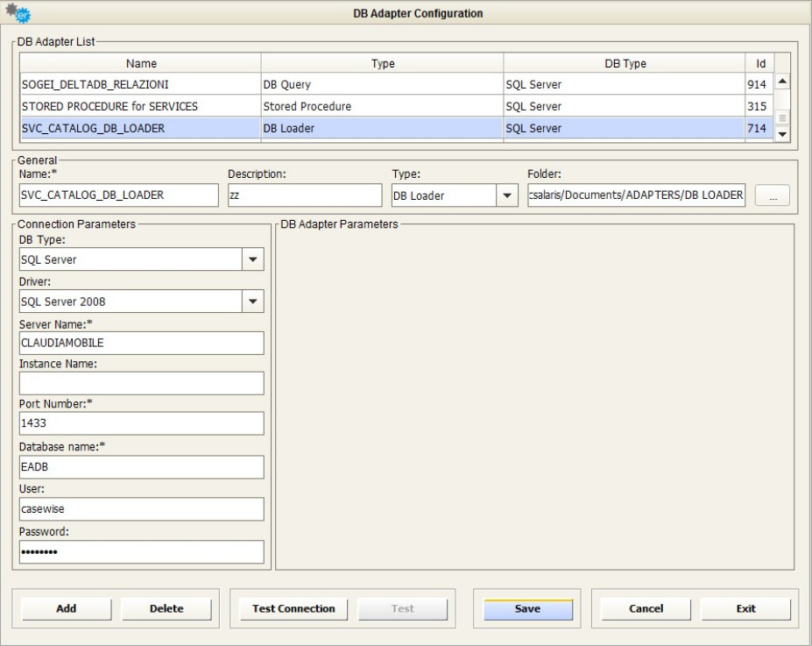Open the Driver dropdown list

coord(252,302)
